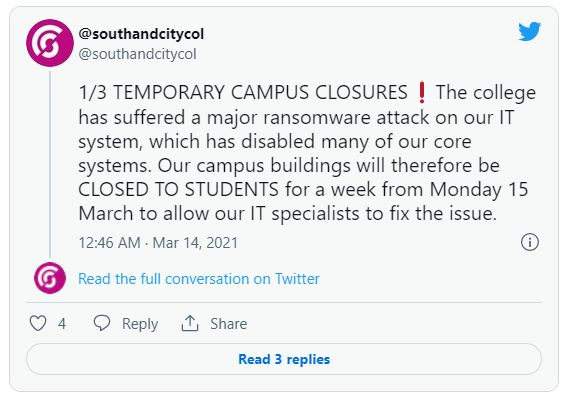This screenshot has height=398, width=564.
Task: Open the tweet info circle icon
Action: (x=530, y=242)
